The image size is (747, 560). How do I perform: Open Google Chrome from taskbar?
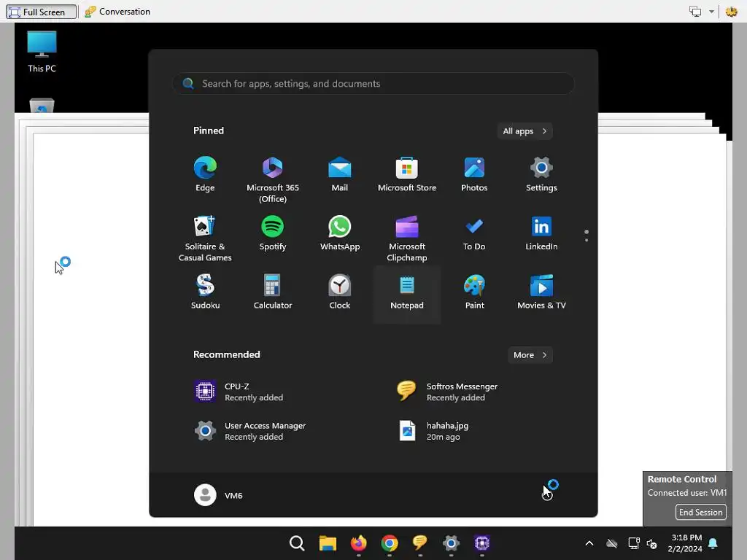click(390, 542)
